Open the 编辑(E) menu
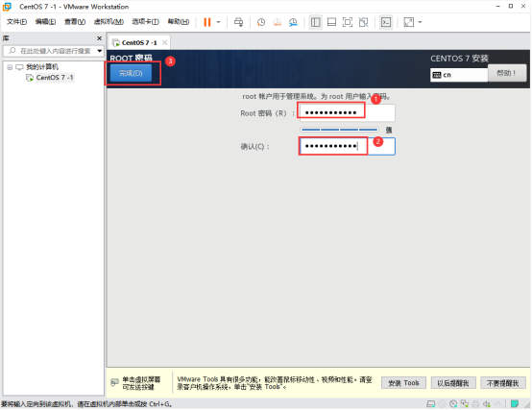The width and height of the screenshot is (532, 410). [45, 22]
